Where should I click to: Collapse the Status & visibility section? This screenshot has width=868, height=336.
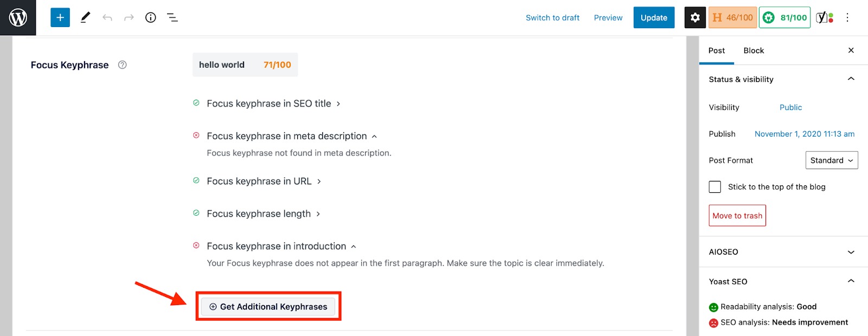(x=850, y=79)
